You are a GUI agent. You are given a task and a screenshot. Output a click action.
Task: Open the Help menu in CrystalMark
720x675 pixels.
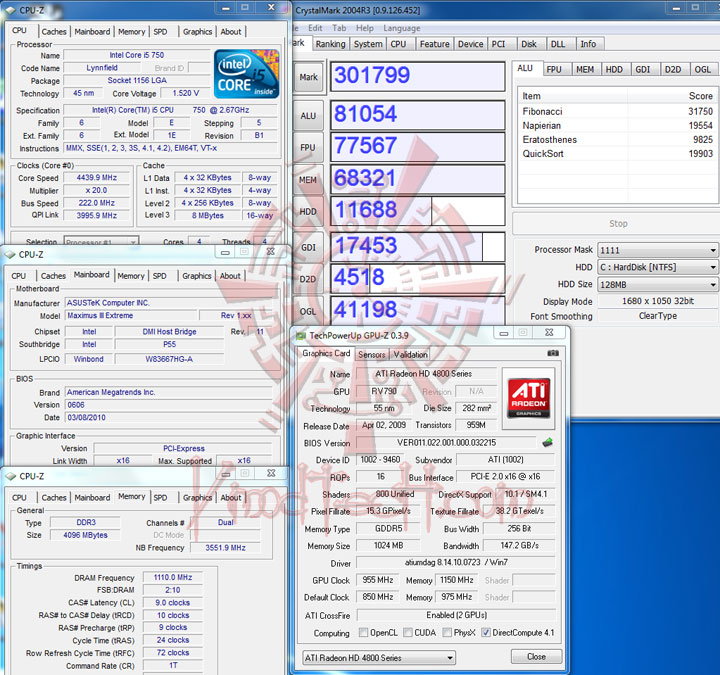click(x=365, y=28)
